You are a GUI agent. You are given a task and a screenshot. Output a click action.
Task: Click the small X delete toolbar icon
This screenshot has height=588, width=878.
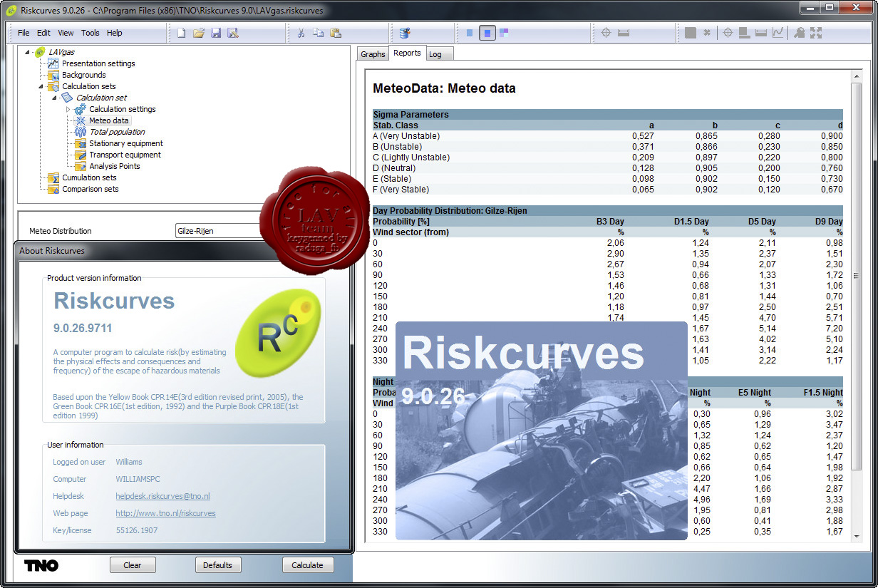pos(707,33)
